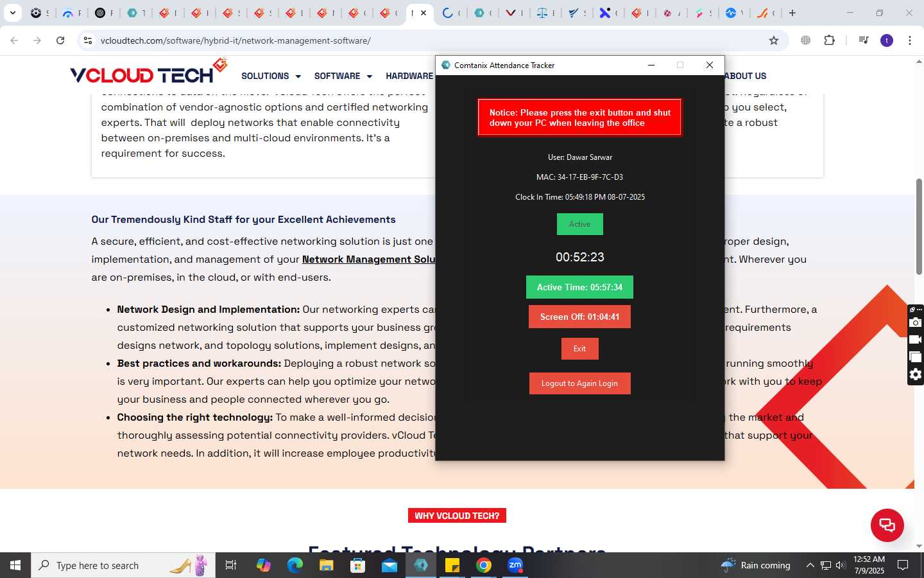Click the video record icon in side toolbar
The image size is (924, 578).
(x=916, y=340)
